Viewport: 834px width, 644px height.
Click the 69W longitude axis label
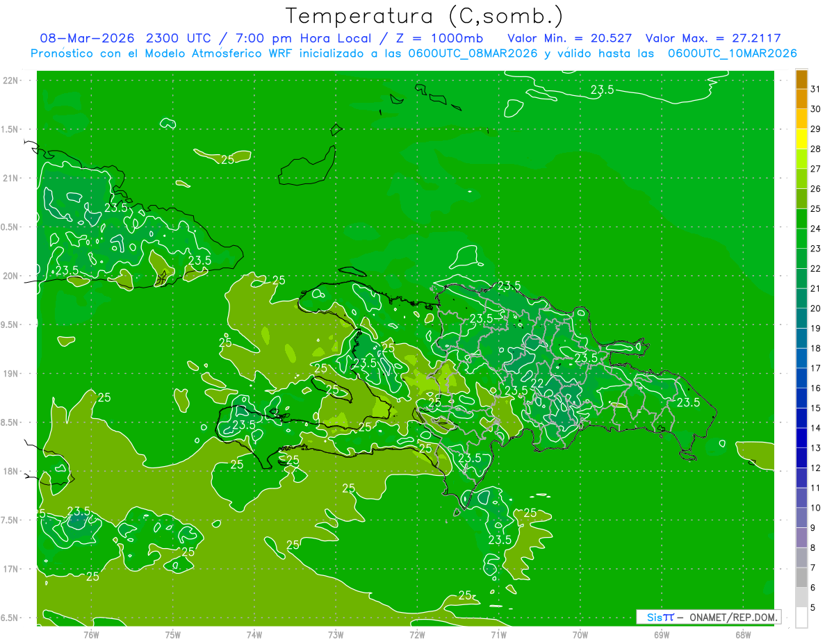661,634
